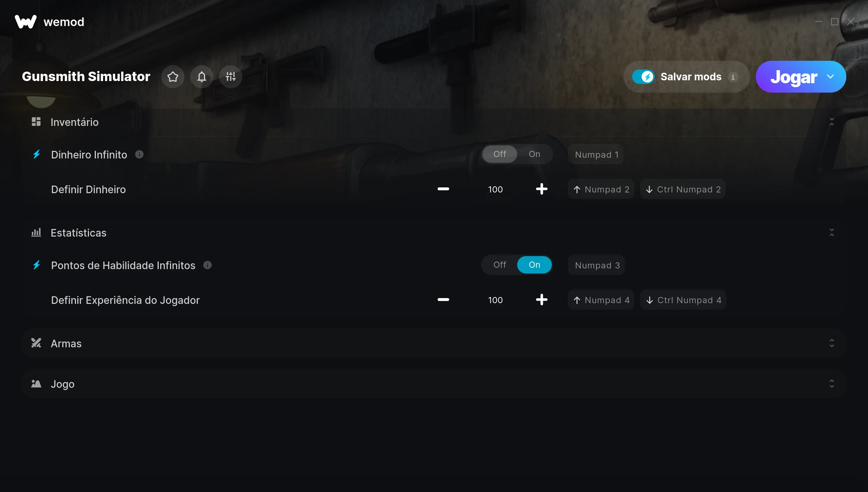Image resolution: width=868 pixels, height=492 pixels.
Task: Change the Numpad 1 hotkey binding
Action: (596, 154)
